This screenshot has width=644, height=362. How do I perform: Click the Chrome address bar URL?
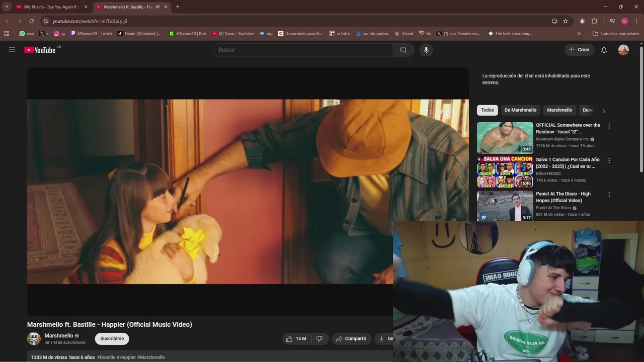point(90,21)
